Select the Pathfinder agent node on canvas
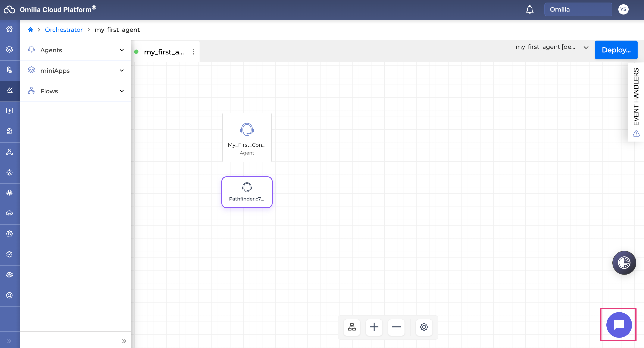 point(247,192)
